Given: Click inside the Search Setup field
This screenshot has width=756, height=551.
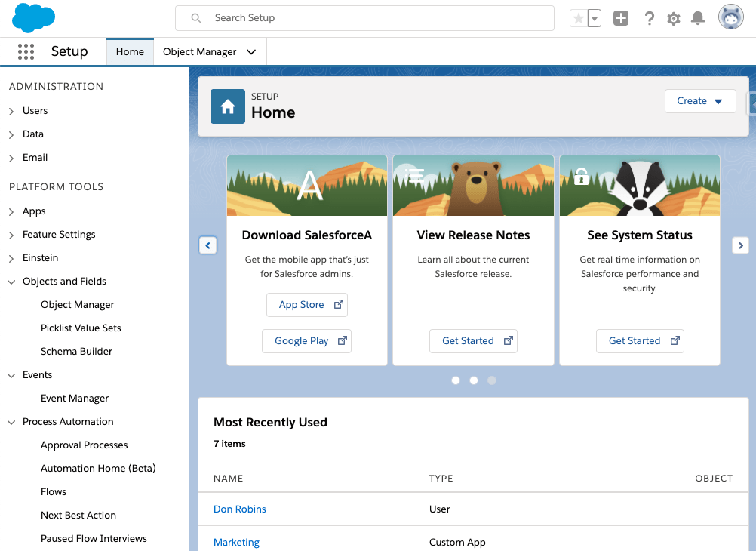Looking at the screenshot, I should click(x=364, y=17).
